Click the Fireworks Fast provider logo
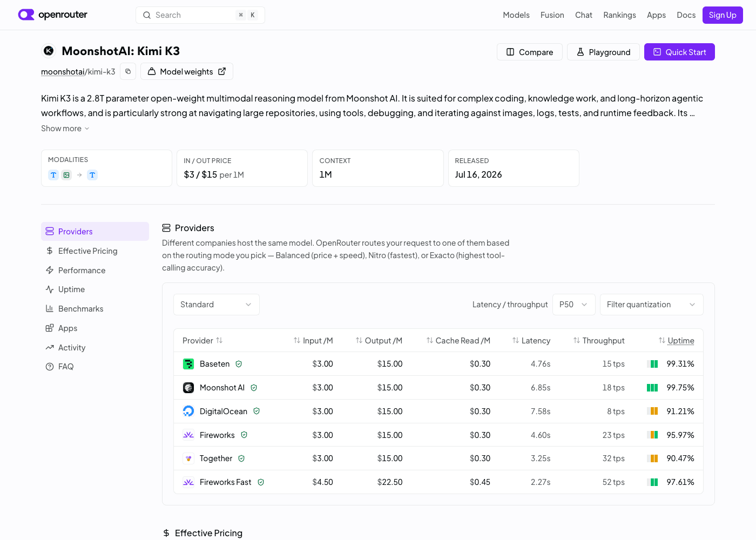Screen dimensions: 756x540 pos(188,482)
